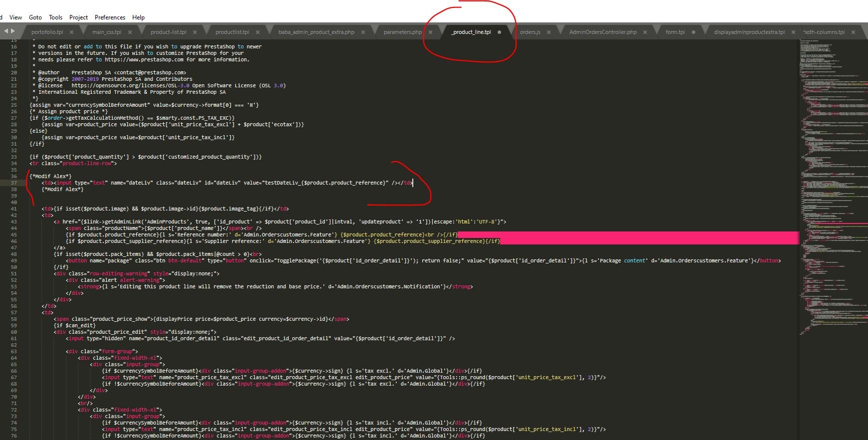Open the Project menu
The image size is (868, 440).
click(78, 17)
